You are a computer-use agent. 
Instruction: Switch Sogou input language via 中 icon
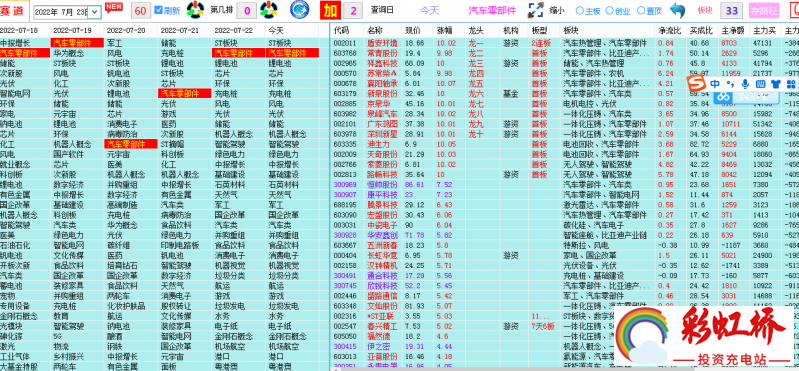715,84
